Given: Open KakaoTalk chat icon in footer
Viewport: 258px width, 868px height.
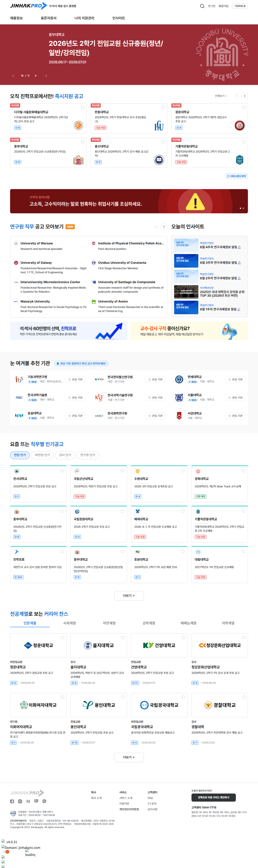Looking at the screenshot, I should [x=44, y=801].
